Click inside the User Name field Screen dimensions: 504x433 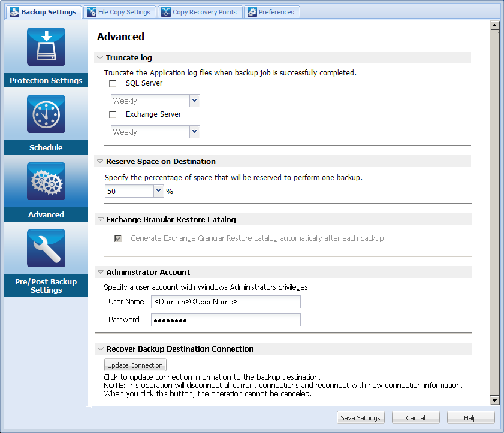pyautogui.click(x=225, y=302)
